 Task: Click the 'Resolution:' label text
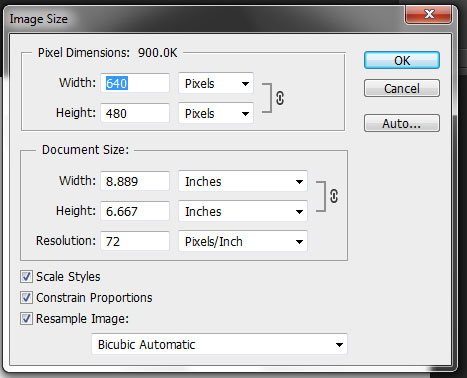66,241
